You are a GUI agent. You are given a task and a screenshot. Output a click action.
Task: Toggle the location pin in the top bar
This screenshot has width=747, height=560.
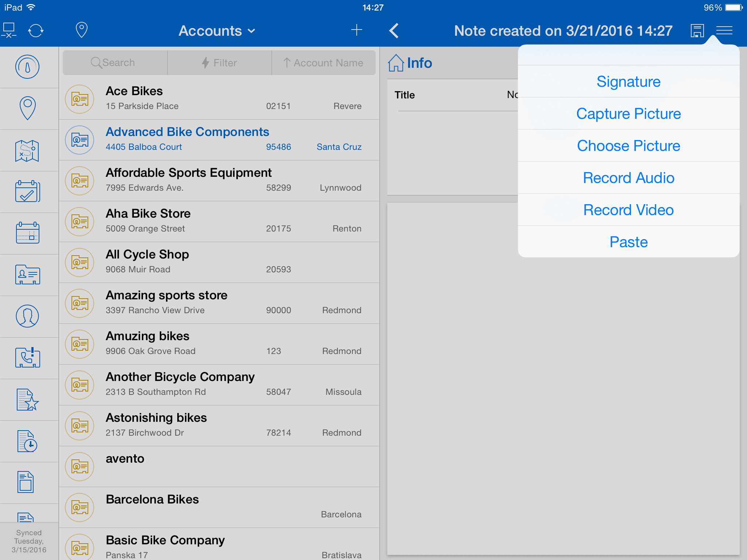point(81,30)
